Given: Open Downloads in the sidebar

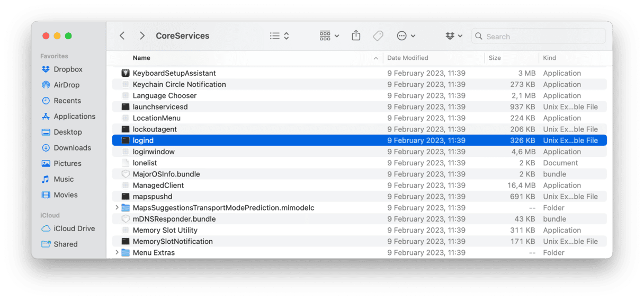Looking at the screenshot, I should pyautogui.click(x=66, y=148).
